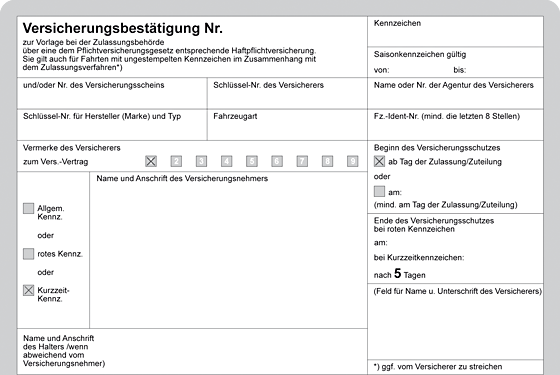This screenshot has width=560, height=375.
Task: Click the Hersteller (Marke) und Typ field
Action: pos(112,125)
